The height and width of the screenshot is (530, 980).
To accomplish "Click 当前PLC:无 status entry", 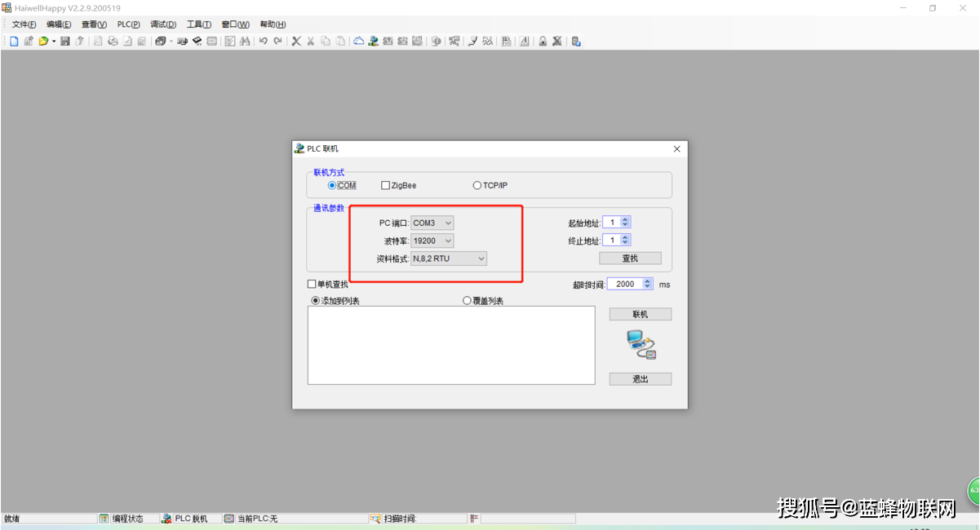I will [258, 519].
